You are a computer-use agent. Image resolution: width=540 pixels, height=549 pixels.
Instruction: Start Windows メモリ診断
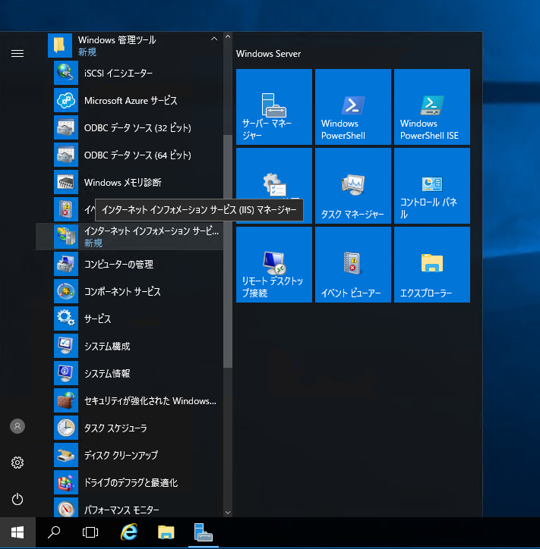(129, 182)
